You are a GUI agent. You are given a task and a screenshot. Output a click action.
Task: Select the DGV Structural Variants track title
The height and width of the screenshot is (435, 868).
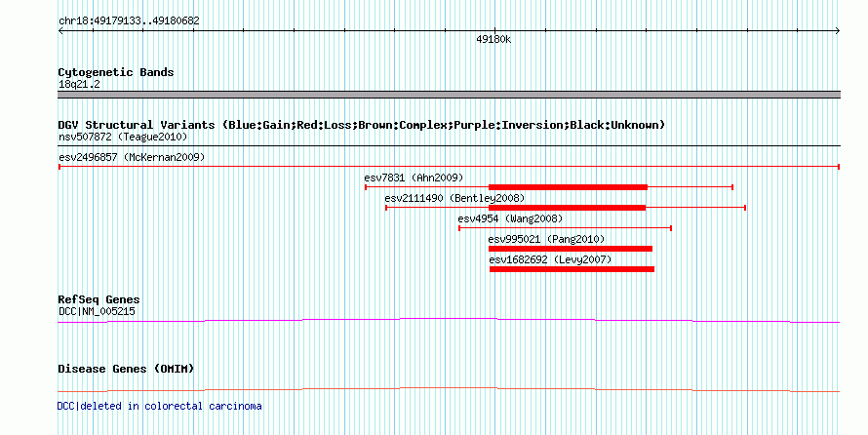(362, 125)
